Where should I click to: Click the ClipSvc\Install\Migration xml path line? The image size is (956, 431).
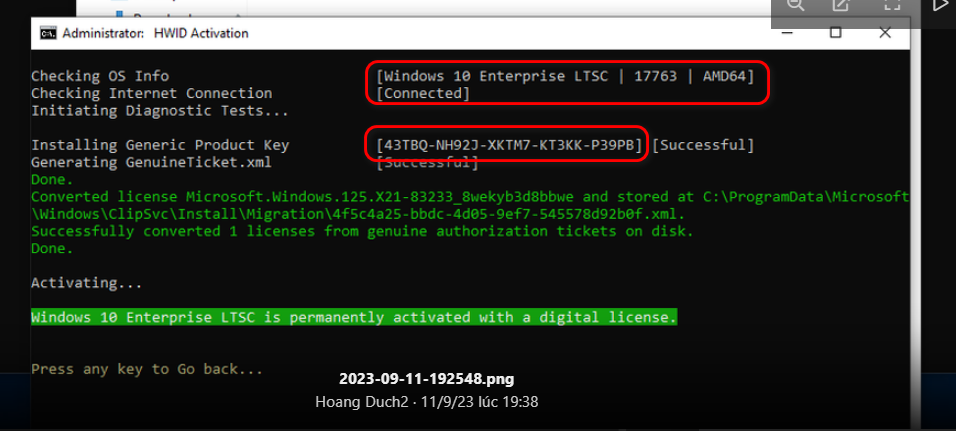pyautogui.click(x=358, y=215)
